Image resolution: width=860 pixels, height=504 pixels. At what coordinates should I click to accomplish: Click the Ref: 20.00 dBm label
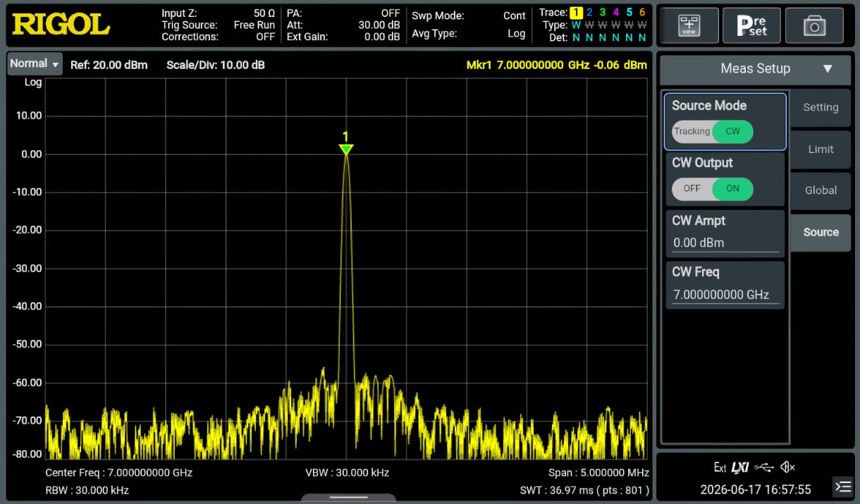[x=109, y=65]
